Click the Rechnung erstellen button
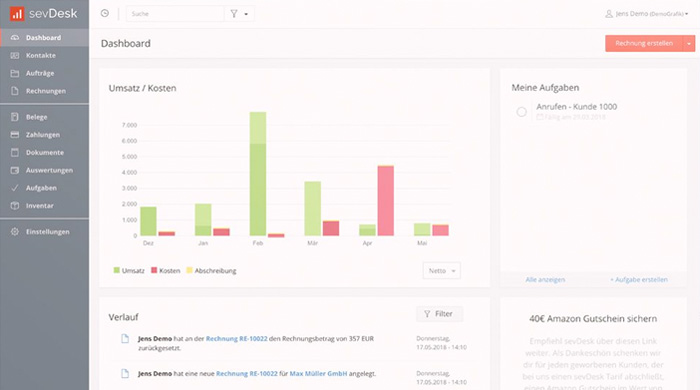This screenshot has width=700, height=390. pyautogui.click(x=644, y=43)
